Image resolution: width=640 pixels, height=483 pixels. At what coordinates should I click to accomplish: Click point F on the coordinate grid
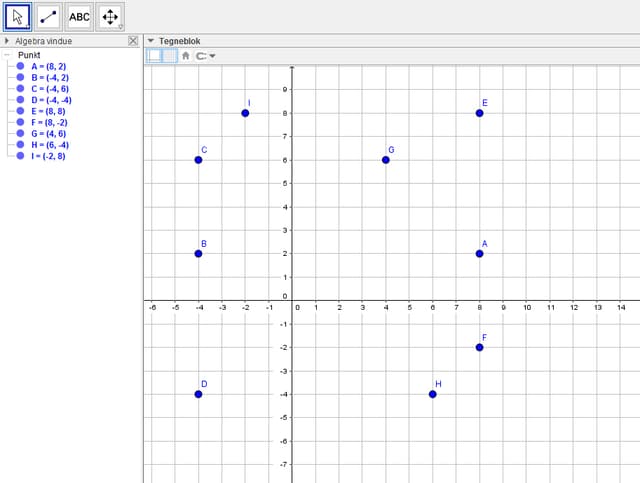[480, 347]
